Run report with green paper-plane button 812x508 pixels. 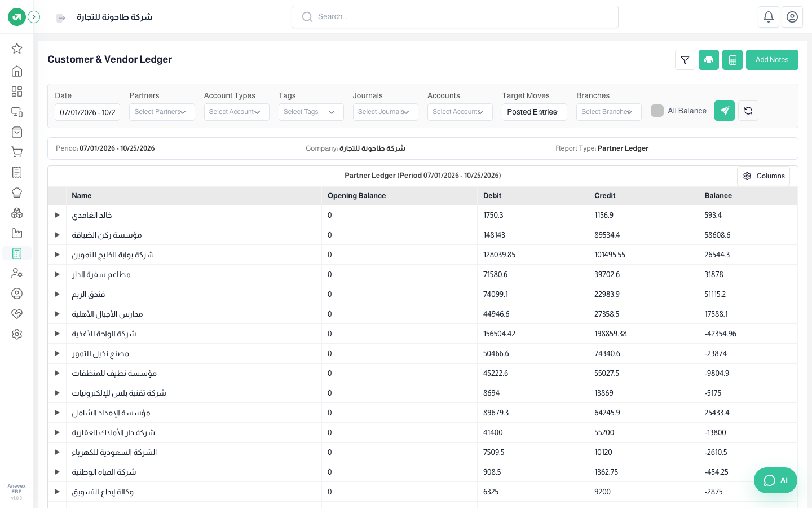[x=725, y=111]
